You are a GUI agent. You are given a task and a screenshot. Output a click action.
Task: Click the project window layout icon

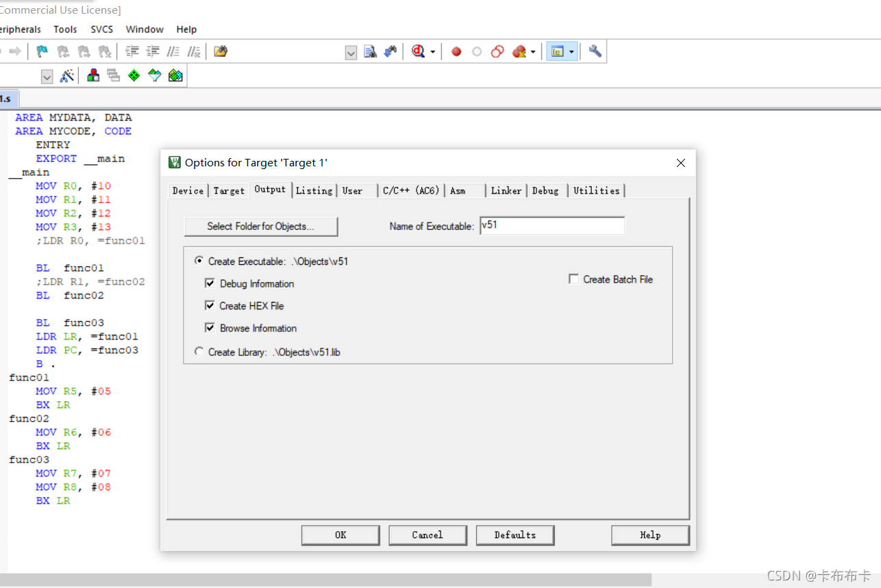(557, 51)
